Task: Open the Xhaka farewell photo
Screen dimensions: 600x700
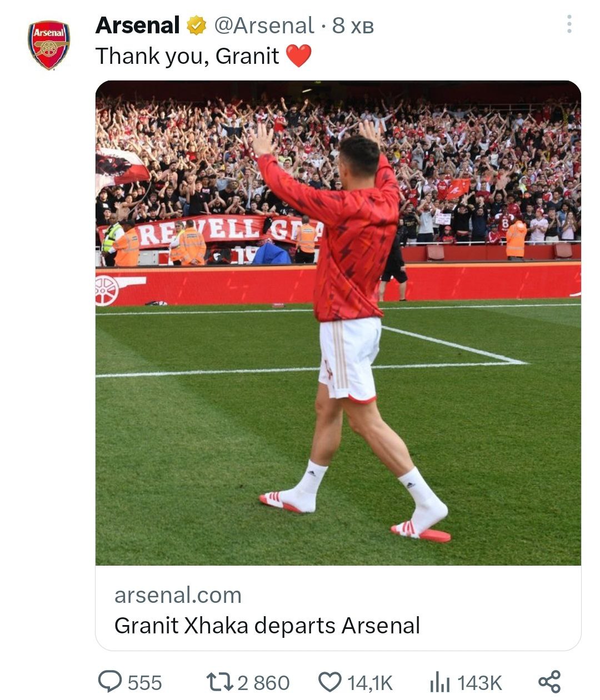Action: [338, 322]
